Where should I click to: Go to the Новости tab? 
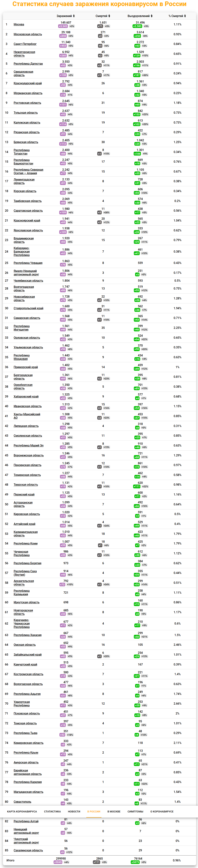(x=74, y=811)
